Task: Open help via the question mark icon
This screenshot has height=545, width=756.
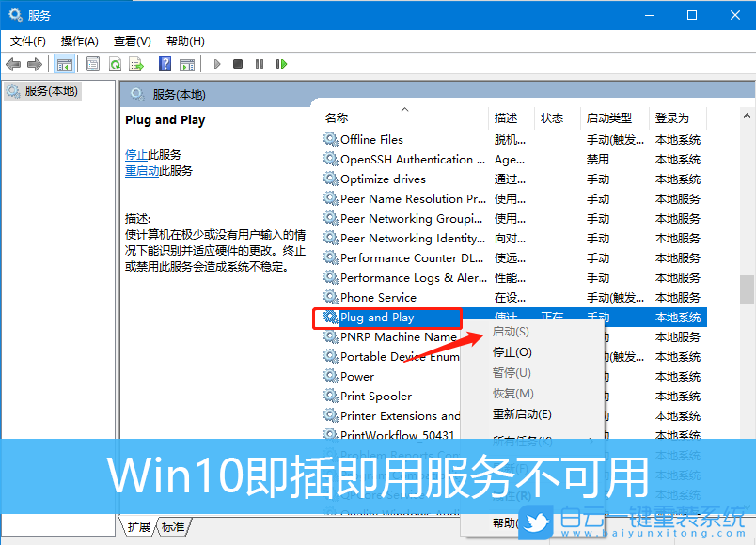Action: click(164, 64)
